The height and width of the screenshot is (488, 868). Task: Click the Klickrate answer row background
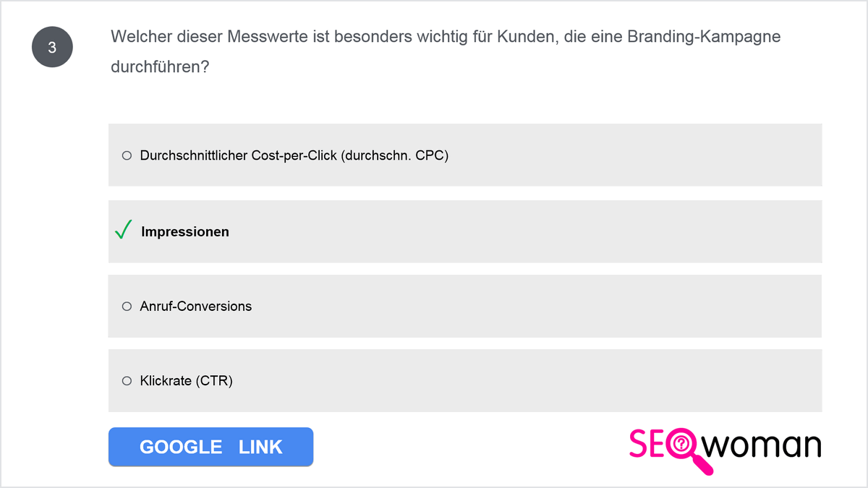tap(465, 380)
